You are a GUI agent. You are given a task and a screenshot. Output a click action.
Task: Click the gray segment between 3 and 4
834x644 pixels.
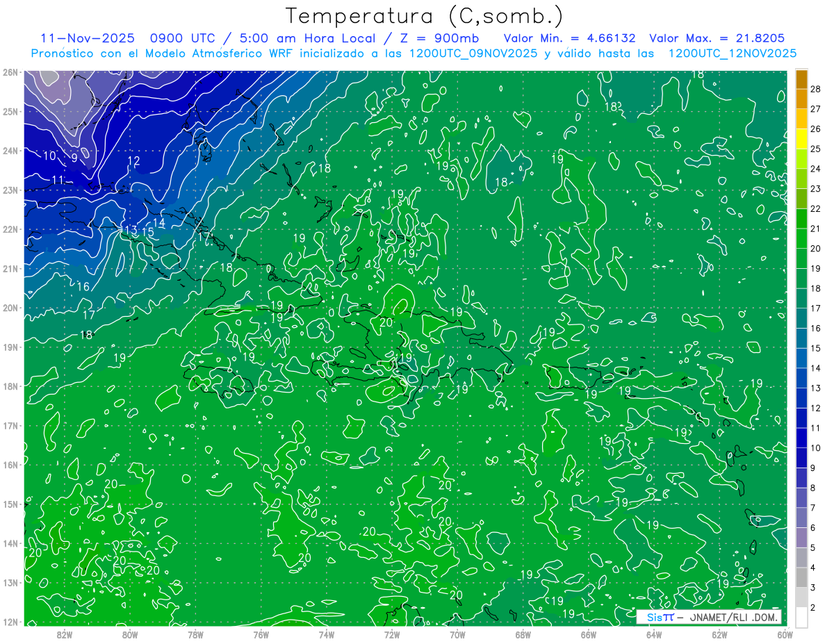801,577
